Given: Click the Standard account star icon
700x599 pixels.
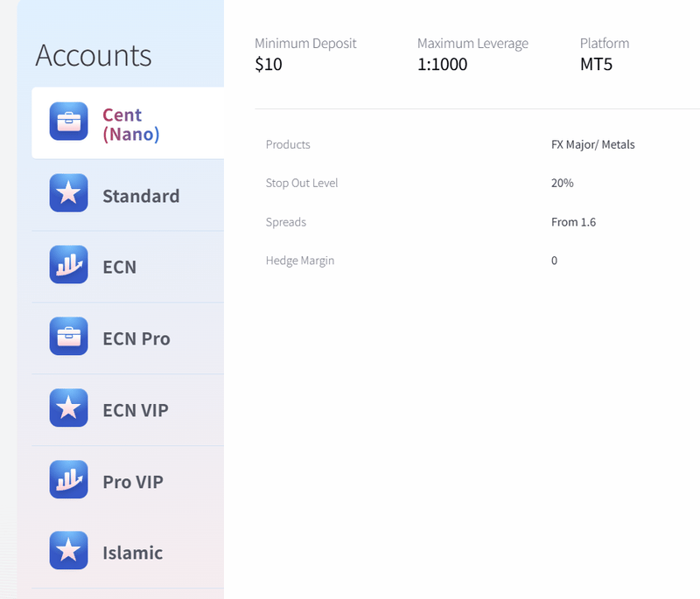Looking at the screenshot, I should [69, 193].
